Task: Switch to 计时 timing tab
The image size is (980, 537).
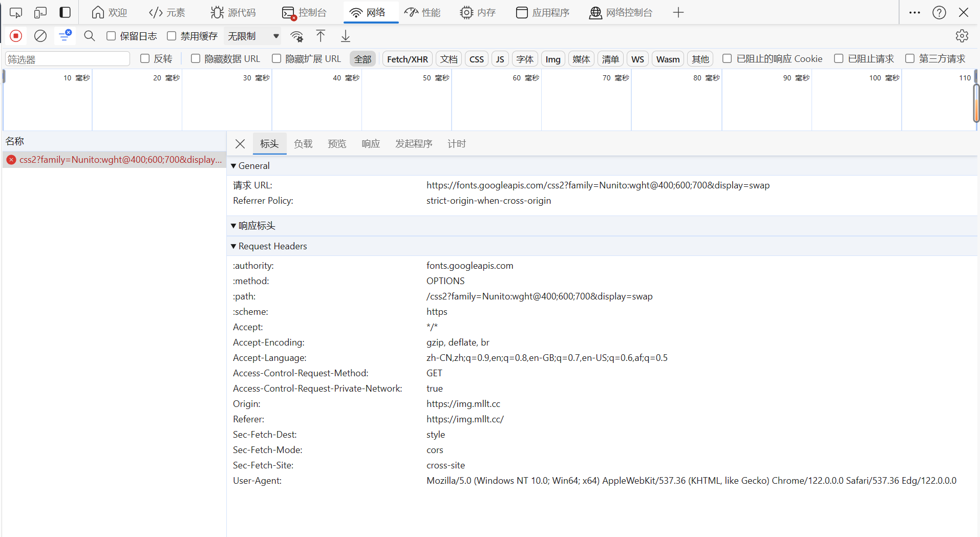Action: pos(457,144)
